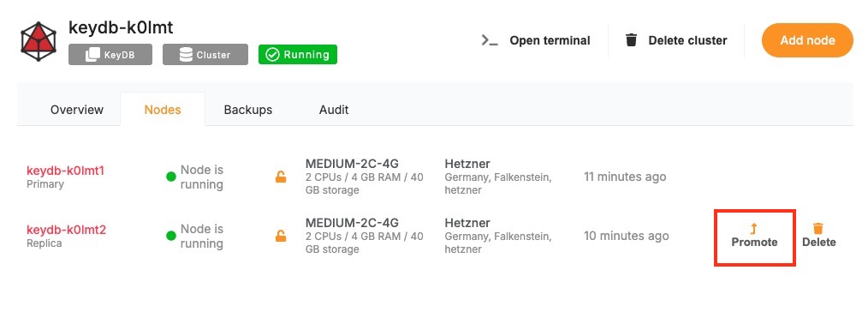Click the green Running status badge

(x=298, y=54)
